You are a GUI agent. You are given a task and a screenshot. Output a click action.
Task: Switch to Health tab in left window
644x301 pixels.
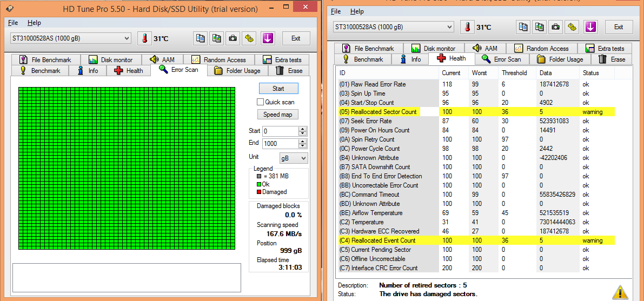(129, 71)
